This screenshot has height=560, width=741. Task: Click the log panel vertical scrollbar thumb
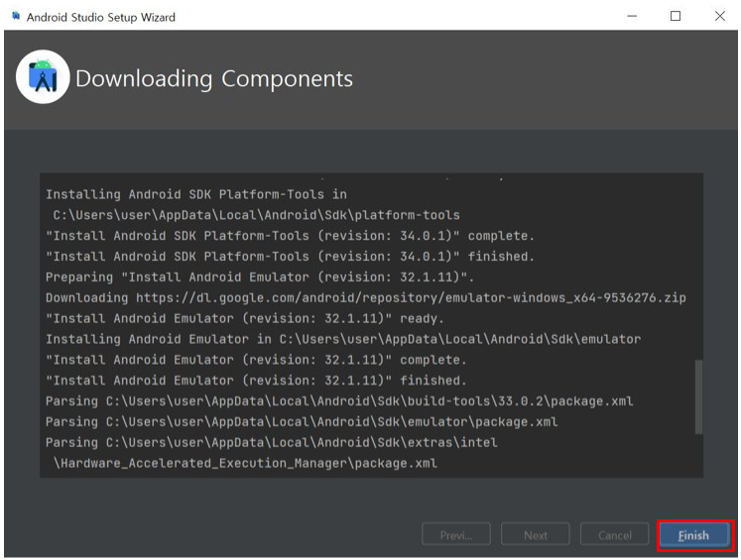click(698, 396)
